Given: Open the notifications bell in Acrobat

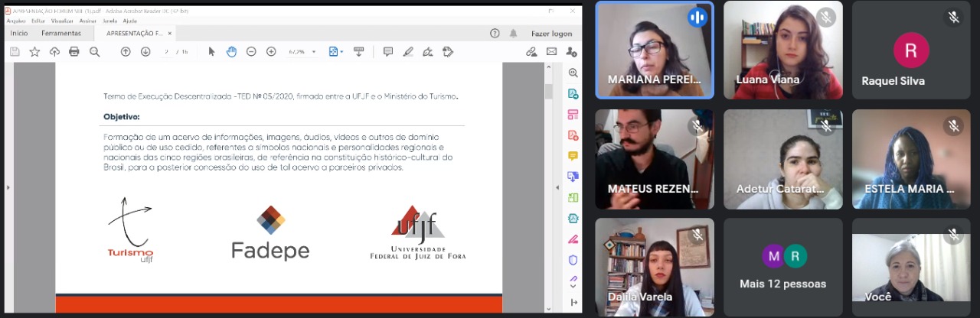Looking at the screenshot, I should point(514,34).
